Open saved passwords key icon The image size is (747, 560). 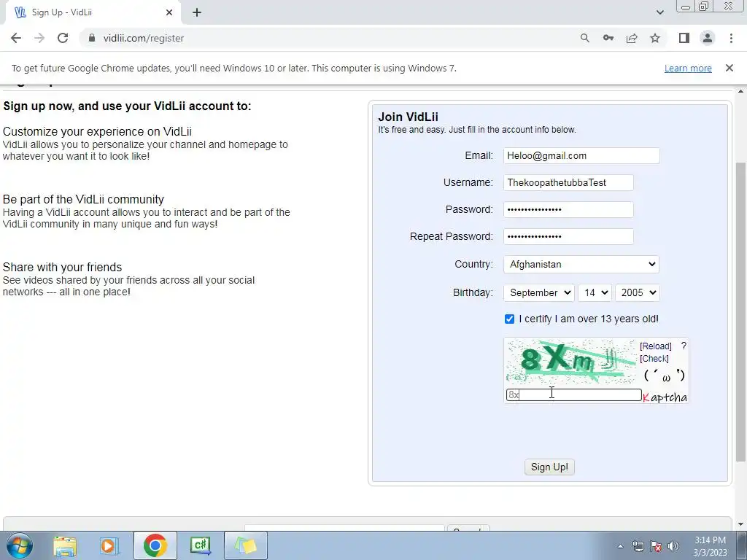pyautogui.click(x=608, y=38)
